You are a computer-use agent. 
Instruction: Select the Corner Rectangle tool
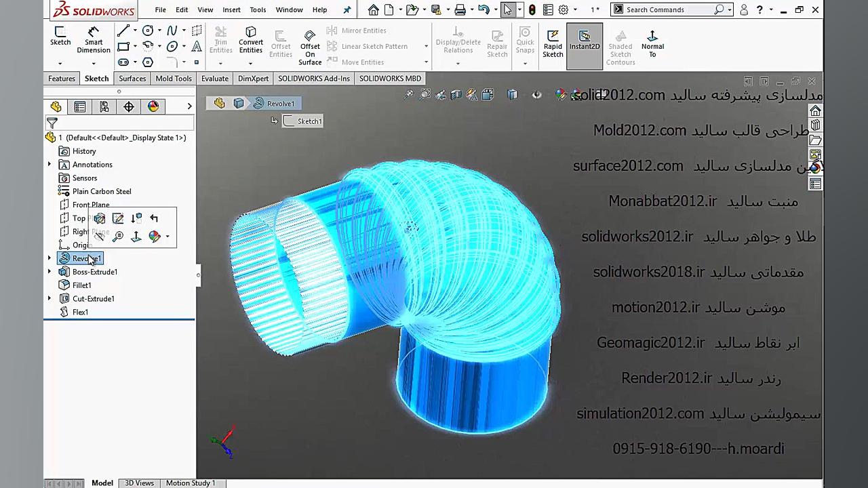[123, 46]
